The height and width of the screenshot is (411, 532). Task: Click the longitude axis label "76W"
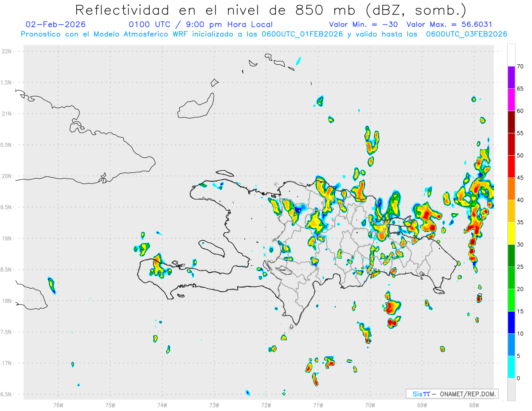[58, 404]
